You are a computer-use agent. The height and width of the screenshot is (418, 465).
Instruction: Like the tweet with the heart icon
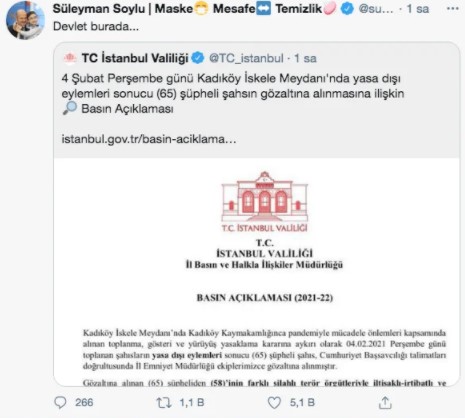[x=274, y=403]
